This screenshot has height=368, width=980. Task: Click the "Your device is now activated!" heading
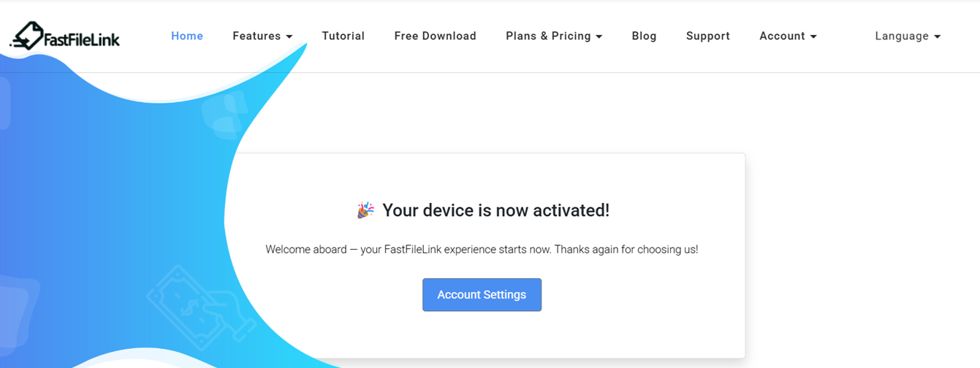click(x=495, y=210)
